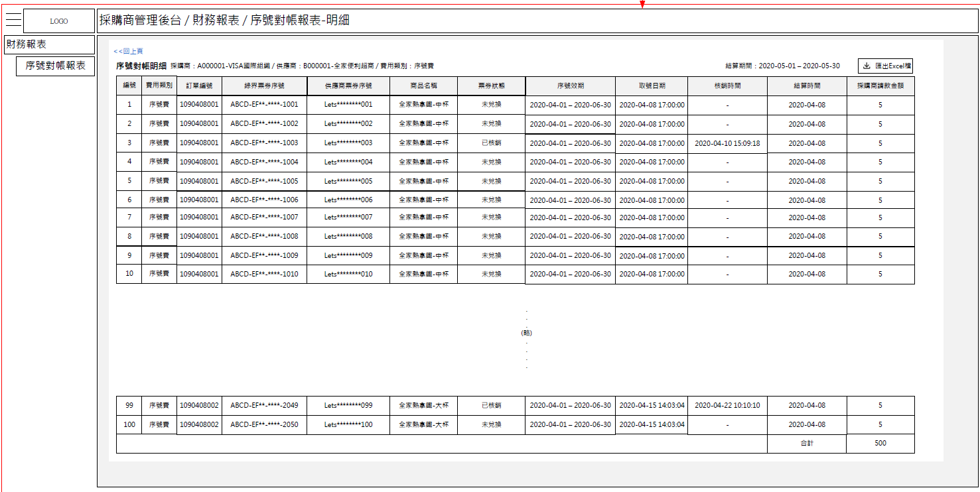Image resolution: width=980 pixels, height=492 pixels.
Task: Click the 採購商請款金額 column header
Action: tap(880, 86)
